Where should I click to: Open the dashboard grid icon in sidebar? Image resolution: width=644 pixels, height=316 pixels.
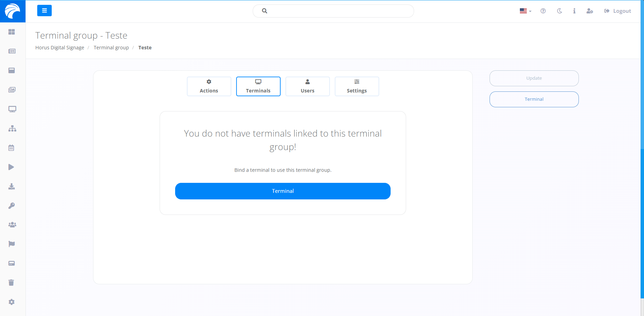(x=12, y=32)
